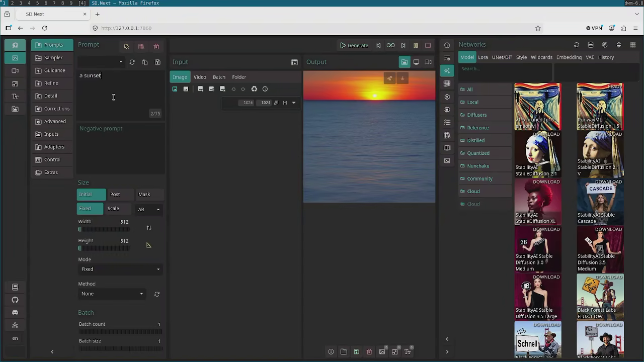Screen dimensions: 644x362
Task: Click the enhance prompt sparkle icon
Action: point(126,47)
